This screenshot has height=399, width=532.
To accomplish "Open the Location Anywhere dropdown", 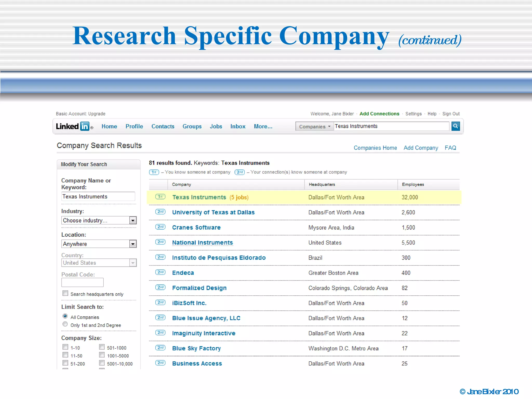I will 99,244.
